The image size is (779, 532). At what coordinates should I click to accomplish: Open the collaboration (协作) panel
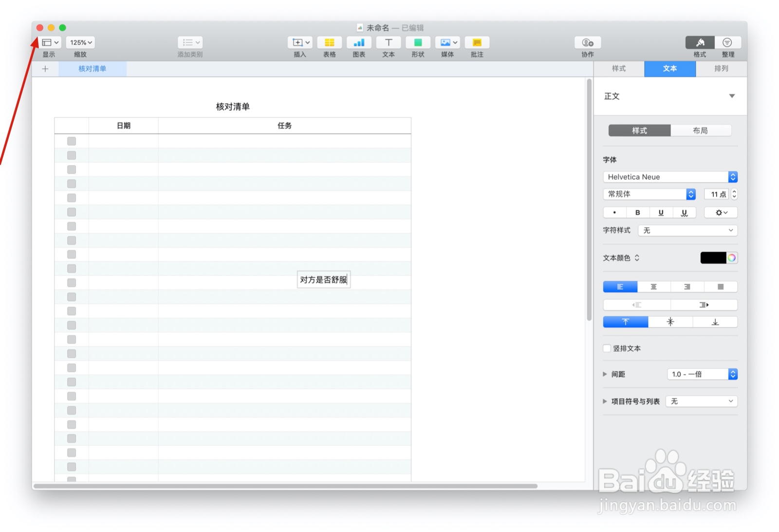[587, 43]
